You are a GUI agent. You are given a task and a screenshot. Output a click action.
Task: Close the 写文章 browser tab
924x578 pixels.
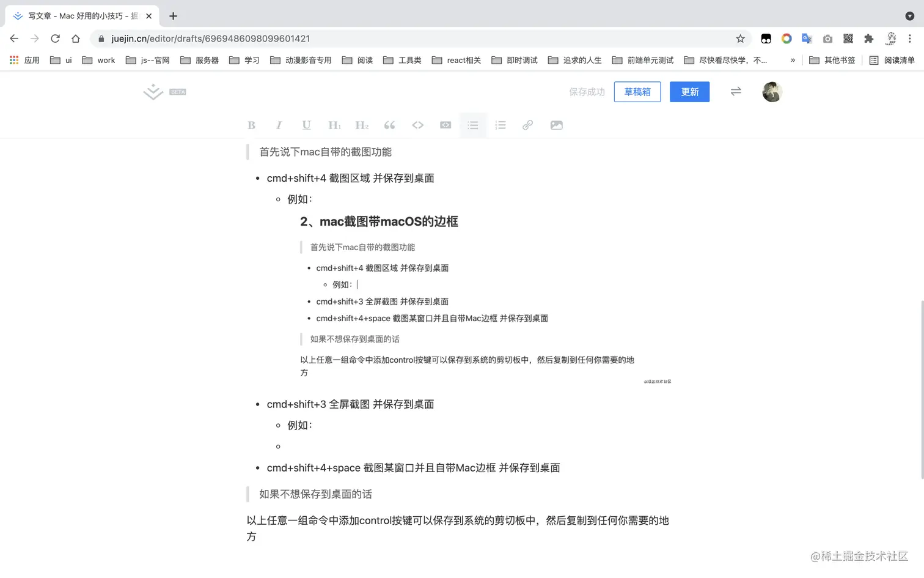pyautogui.click(x=148, y=16)
